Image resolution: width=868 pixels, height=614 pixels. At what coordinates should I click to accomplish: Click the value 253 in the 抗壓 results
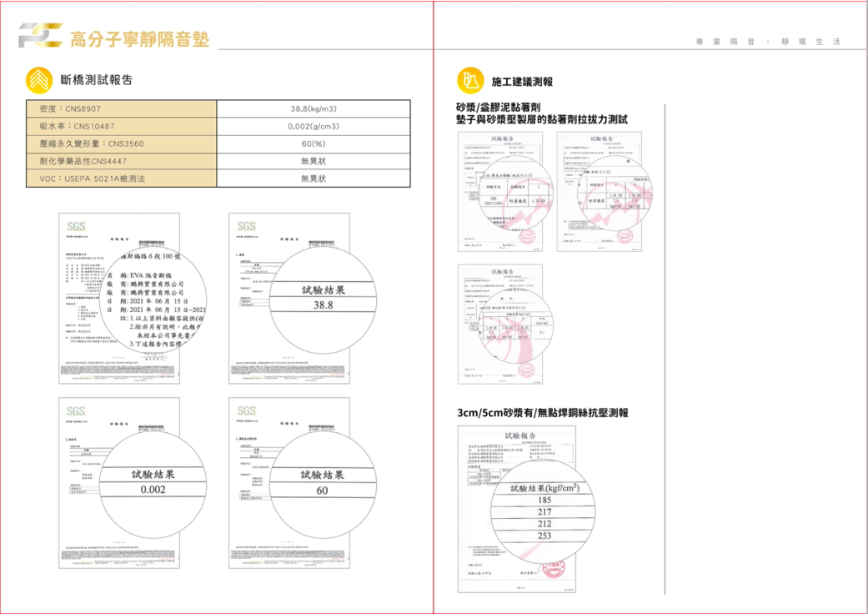tap(544, 536)
